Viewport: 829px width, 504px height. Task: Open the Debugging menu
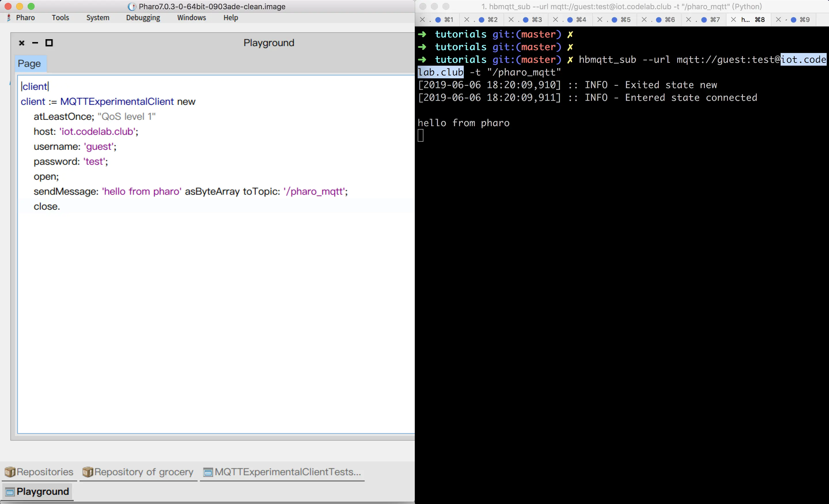click(143, 18)
